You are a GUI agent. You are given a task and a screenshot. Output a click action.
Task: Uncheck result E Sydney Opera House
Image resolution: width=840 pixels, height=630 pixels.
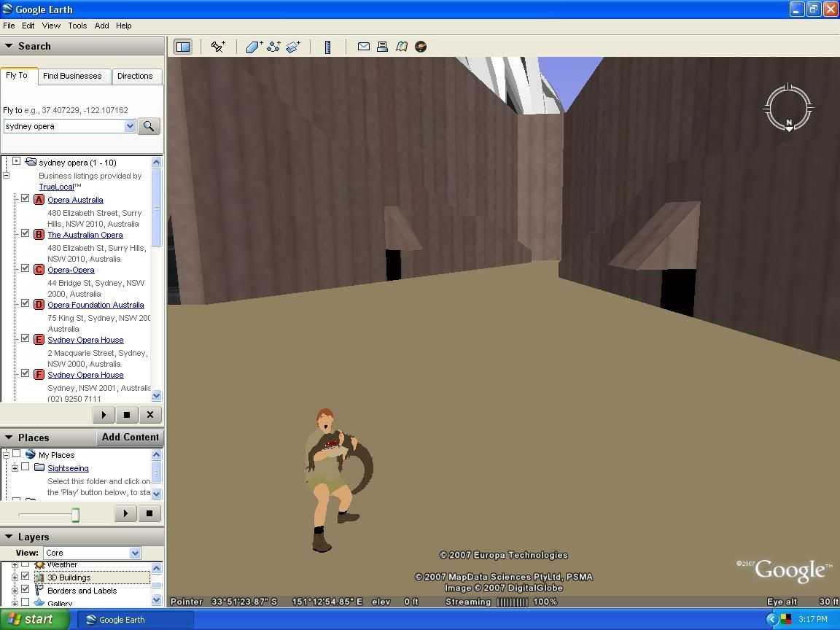26,338
